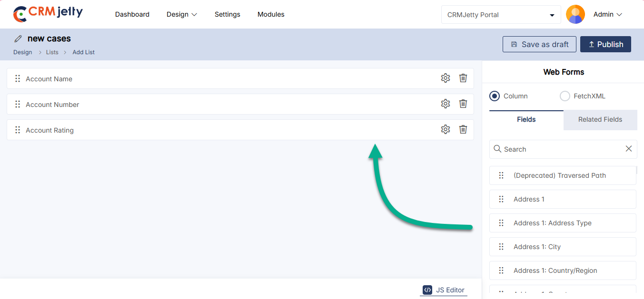Screen dimensions: 644x299
Task: Open the Modules menu item
Action: coord(271,15)
